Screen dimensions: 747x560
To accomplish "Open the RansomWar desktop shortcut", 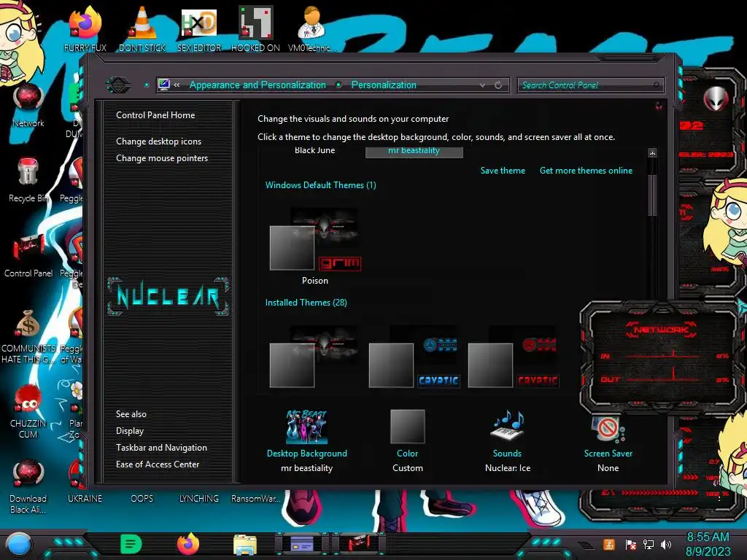I will pos(255,499).
